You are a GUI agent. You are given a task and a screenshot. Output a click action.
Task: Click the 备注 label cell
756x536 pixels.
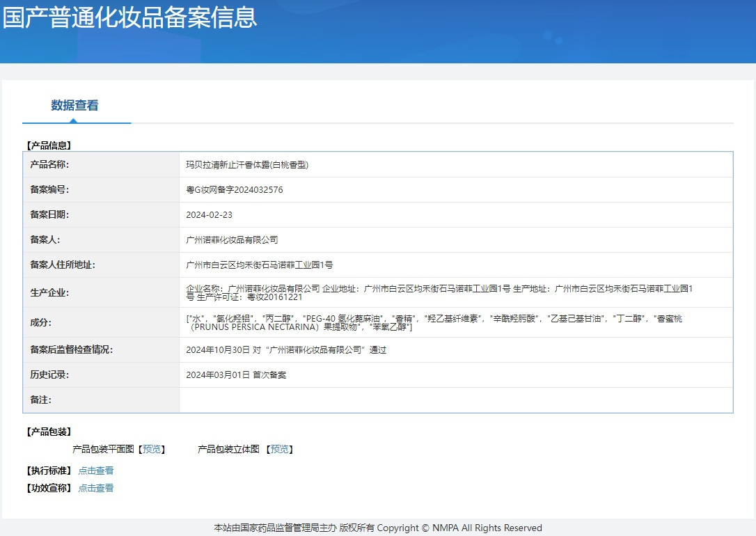tap(101, 400)
